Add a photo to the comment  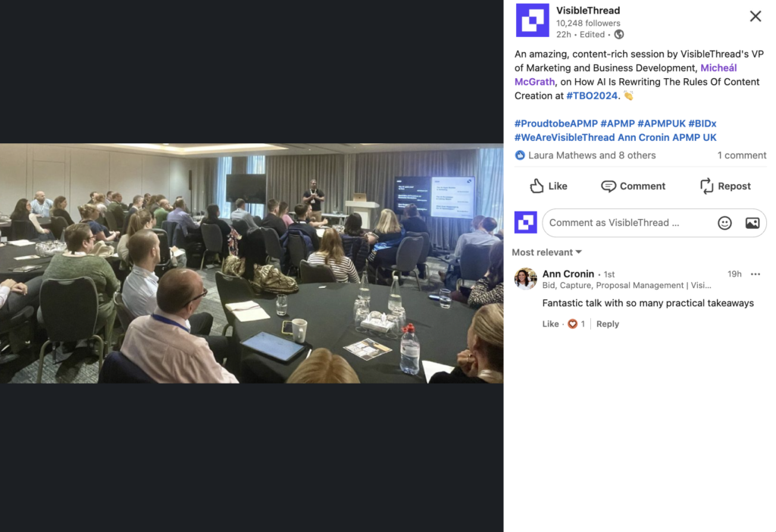753,223
